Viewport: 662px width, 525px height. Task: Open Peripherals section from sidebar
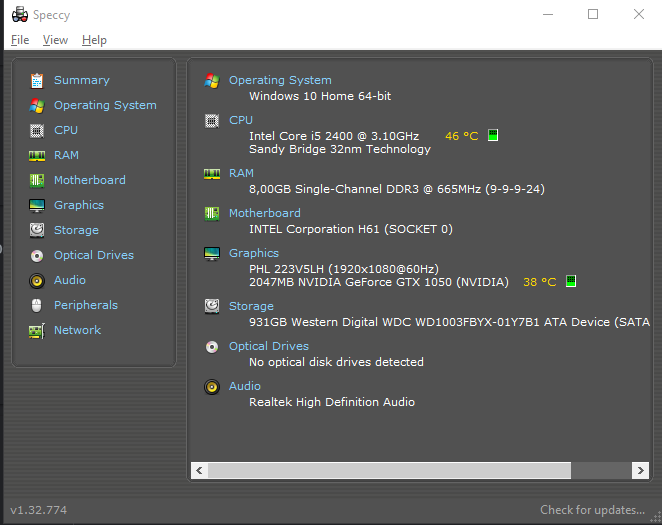pos(86,305)
